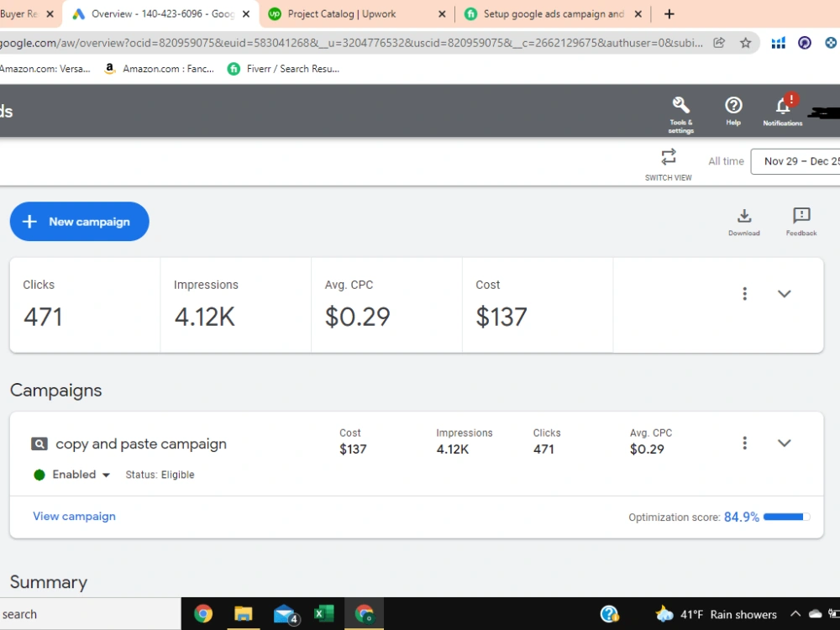Open three-dot menu on metrics card
The height and width of the screenshot is (630, 840).
[x=744, y=293]
